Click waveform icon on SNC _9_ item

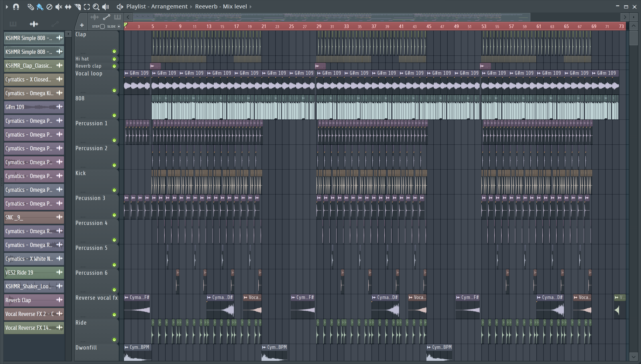point(59,217)
